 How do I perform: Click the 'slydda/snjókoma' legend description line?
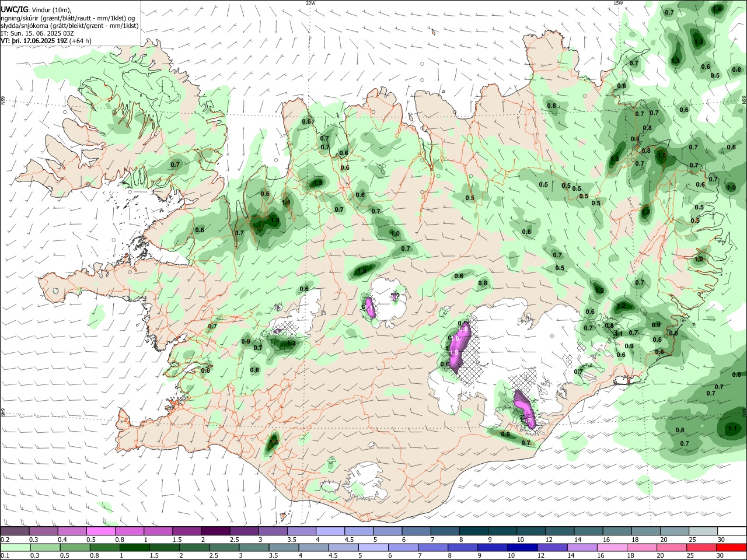pos(69,26)
